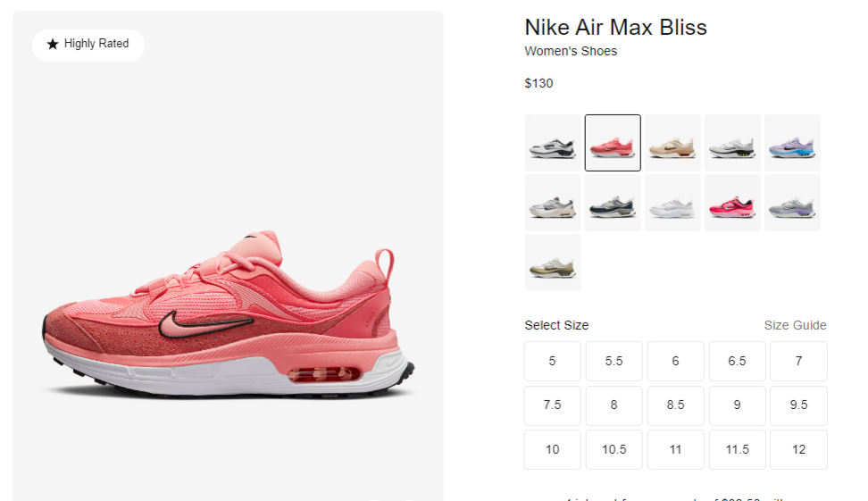The height and width of the screenshot is (501, 868).
Task: Choose the grey and purple shoe colorway
Action: point(792,203)
